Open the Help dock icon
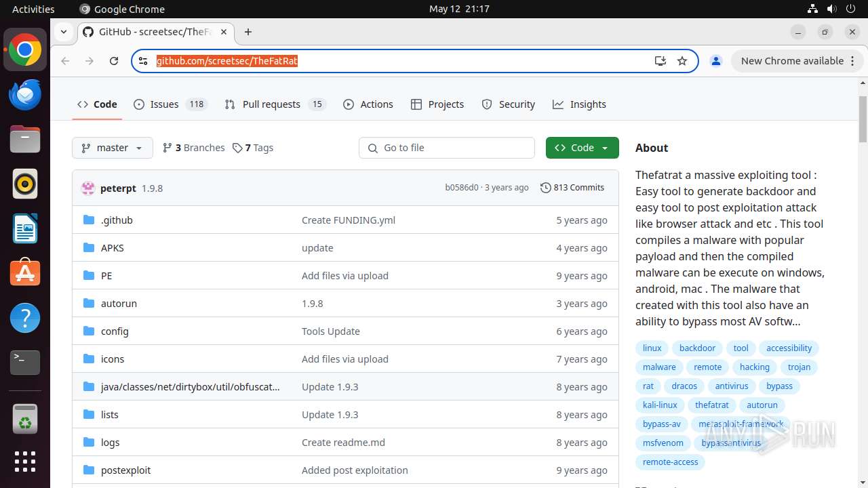The image size is (868, 488). (x=25, y=318)
